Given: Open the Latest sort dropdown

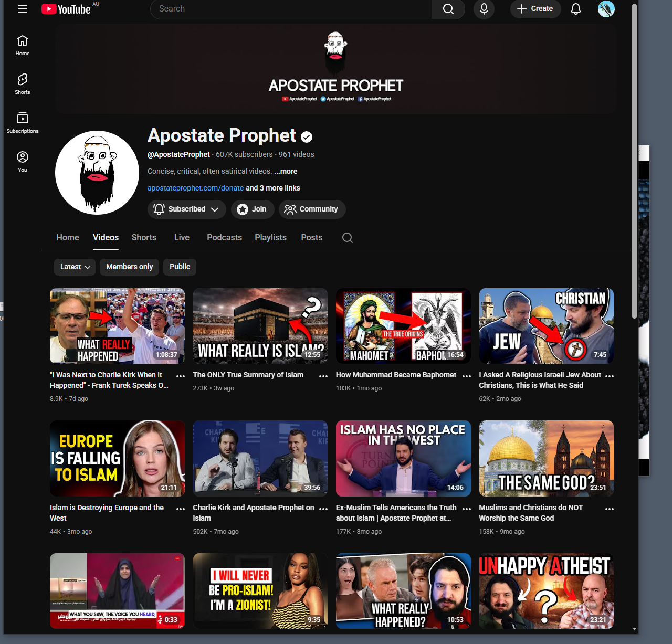Looking at the screenshot, I should coord(75,267).
